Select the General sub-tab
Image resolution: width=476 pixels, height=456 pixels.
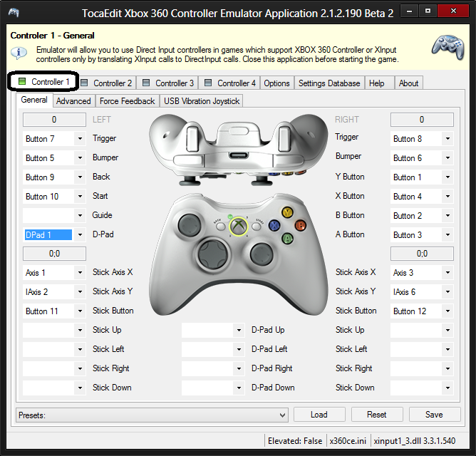pos(34,100)
